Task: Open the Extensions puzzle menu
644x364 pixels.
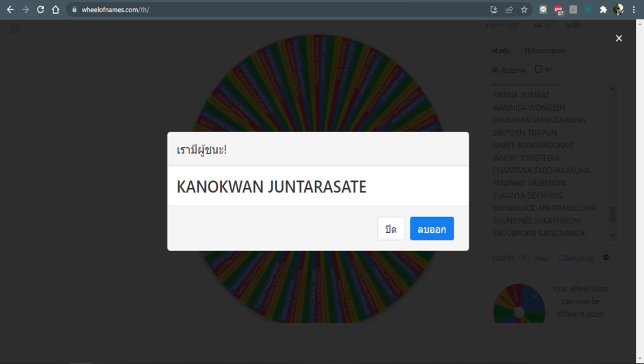Action: click(603, 9)
